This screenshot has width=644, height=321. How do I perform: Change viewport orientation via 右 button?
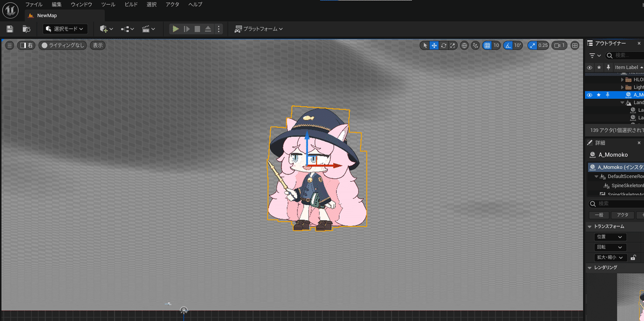[26, 46]
